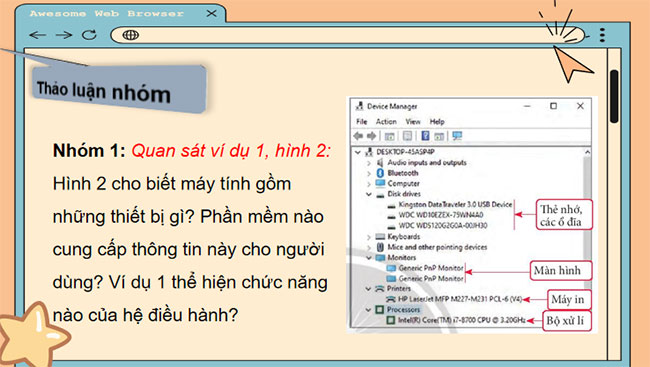
Task: Click the Printers category icon
Action: (x=379, y=289)
